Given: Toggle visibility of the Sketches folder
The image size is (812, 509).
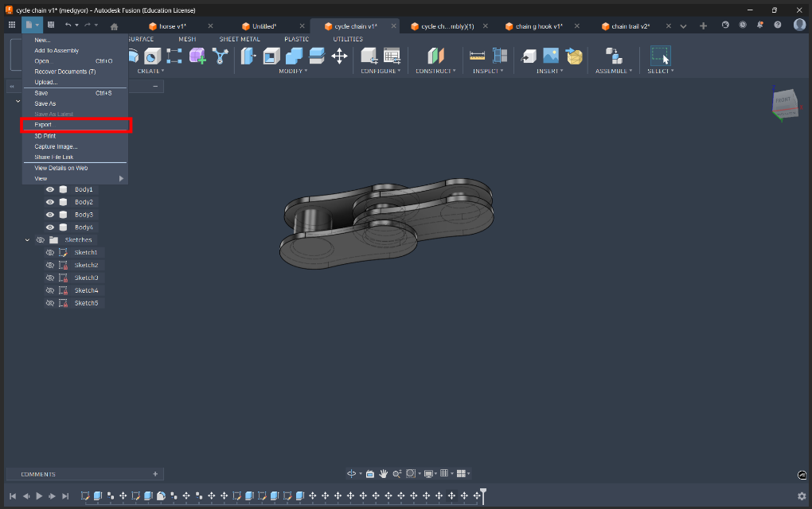Looking at the screenshot, I should point(40,239).
